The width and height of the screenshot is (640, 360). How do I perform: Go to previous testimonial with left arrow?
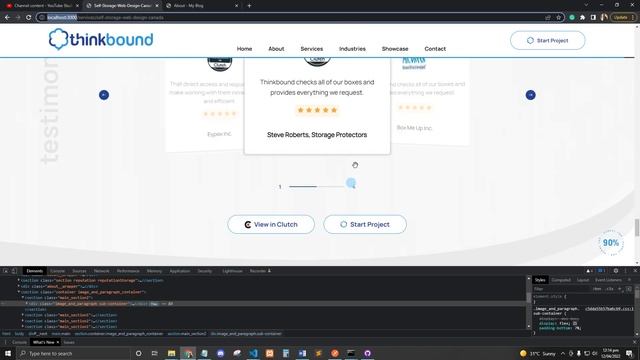point(104,95)
